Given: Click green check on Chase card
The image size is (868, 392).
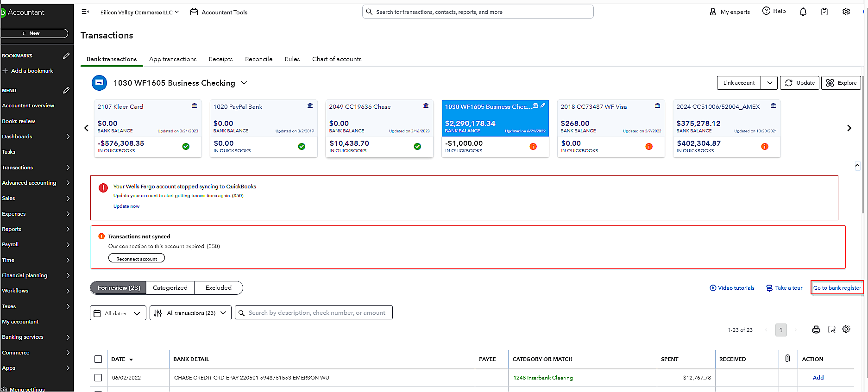Looking at the screenshot, I should click(x=417, y=146).
